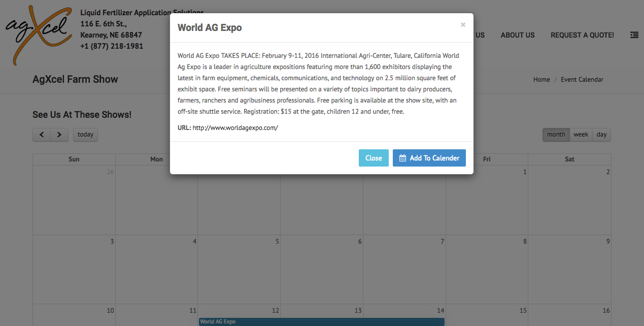Go to next month arrow
The width and height of the screenshot is (644, 326).
point(59,135)
